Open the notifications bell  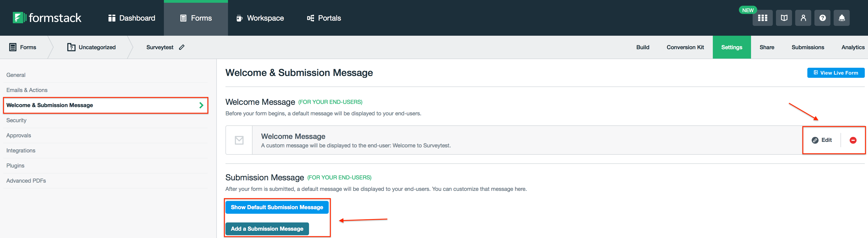pyautogui.click(x=841, y=18)
